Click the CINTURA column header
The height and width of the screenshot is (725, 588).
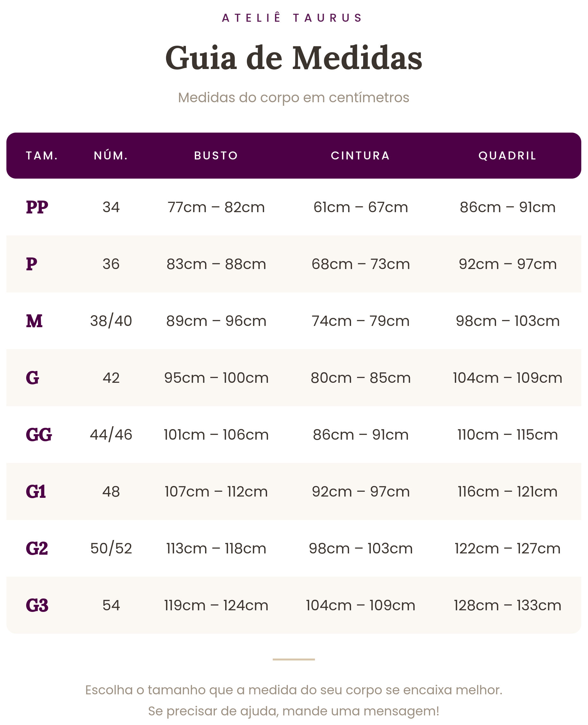click(x=360, y=156)
